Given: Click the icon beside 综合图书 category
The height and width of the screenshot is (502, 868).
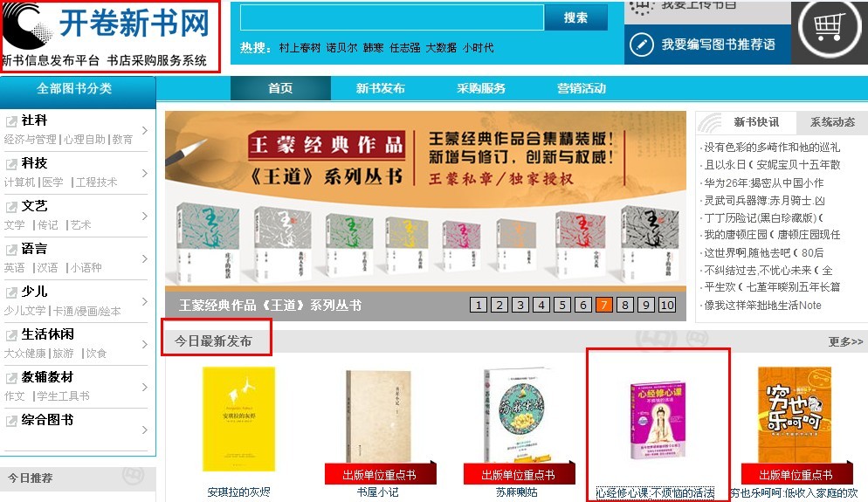Looking at the screenshot, I should [x=11, y=421].
